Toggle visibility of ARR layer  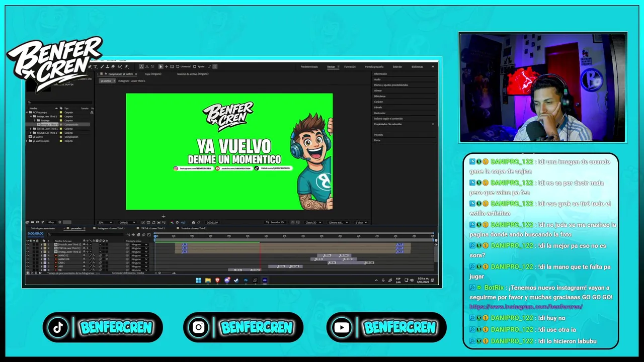[x=27, y=266]
